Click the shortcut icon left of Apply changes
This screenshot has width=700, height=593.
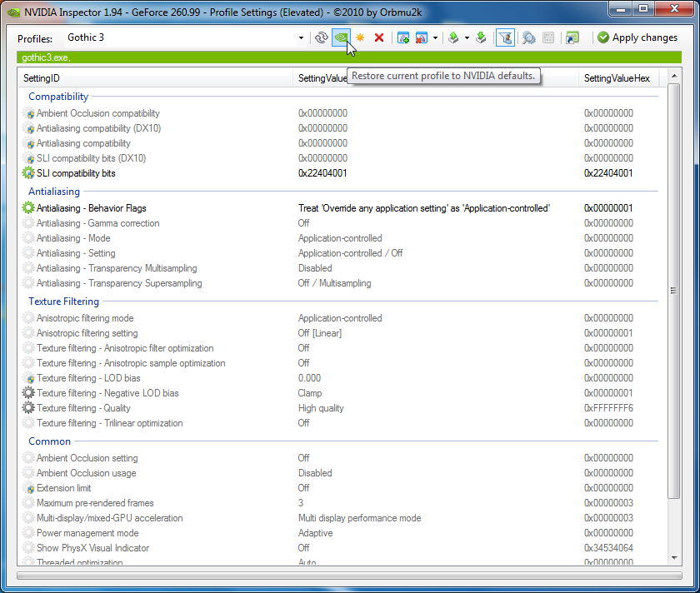click(572, 37)
